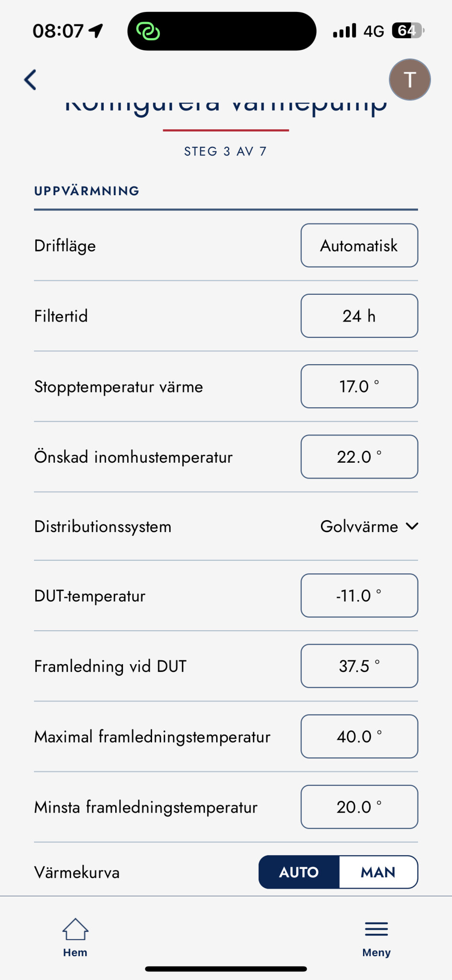The width and height of the screenshot is (452, 980).
Task: Edit Stopptemperatur värme value 17.0
Action: (359, 386)
